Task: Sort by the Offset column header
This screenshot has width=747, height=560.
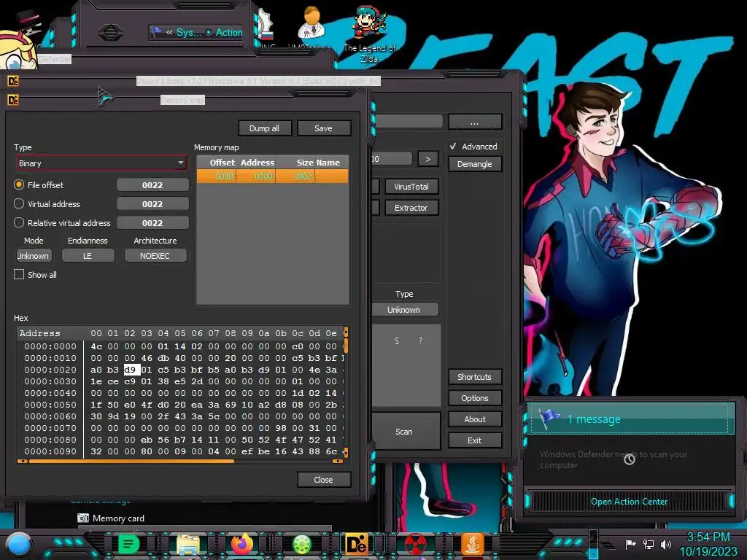Action: [217, 163]
